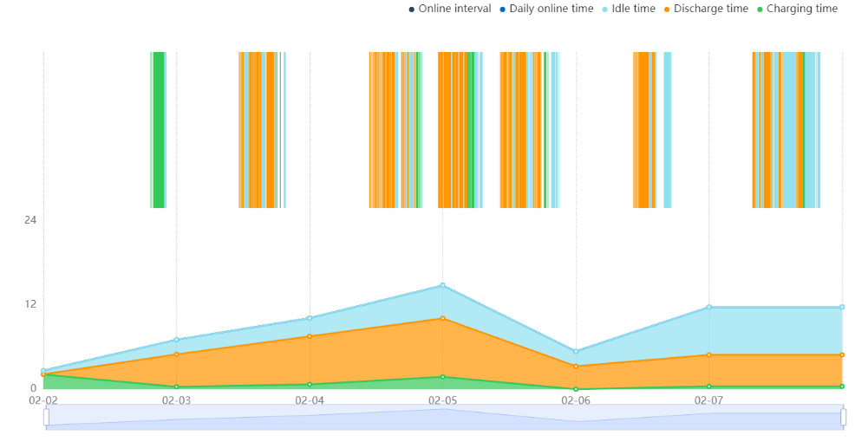Hide the Charging time series in legend
This screenshot has width=868, height=442.
coord(797,9)
